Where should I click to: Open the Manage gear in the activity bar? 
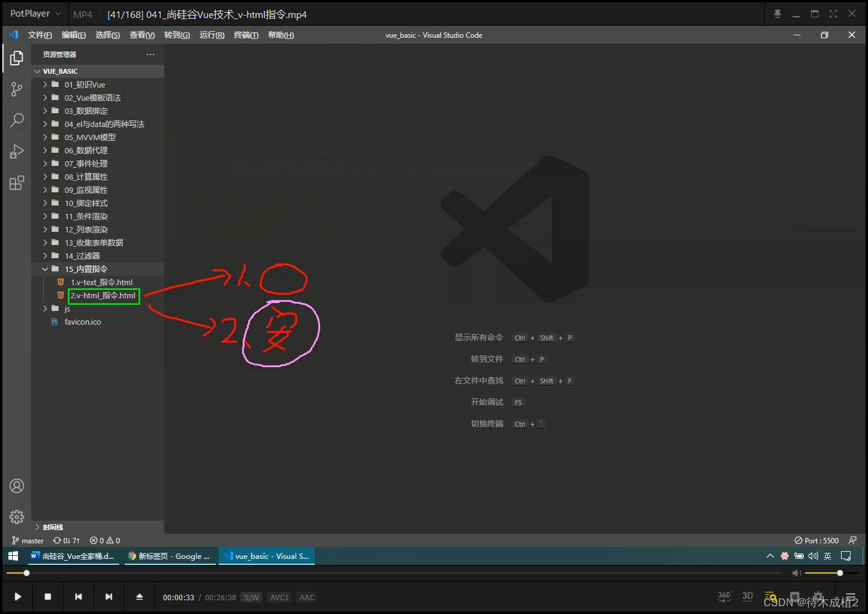tap(17, 516)
